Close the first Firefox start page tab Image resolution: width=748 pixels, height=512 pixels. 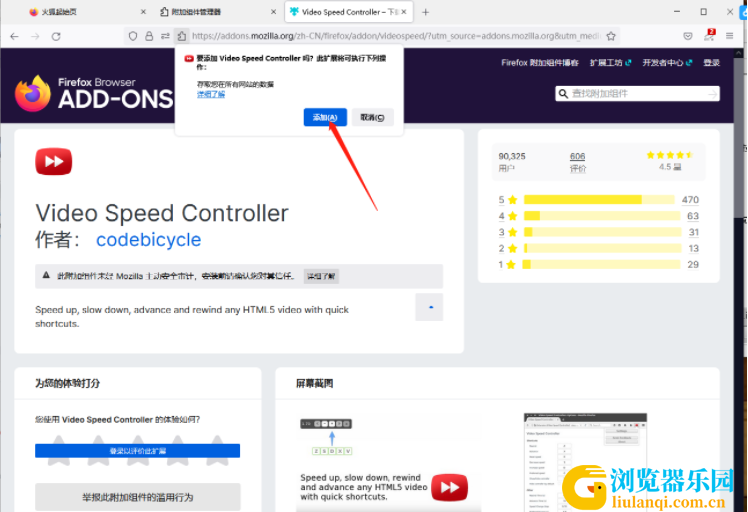pos(143,12)
